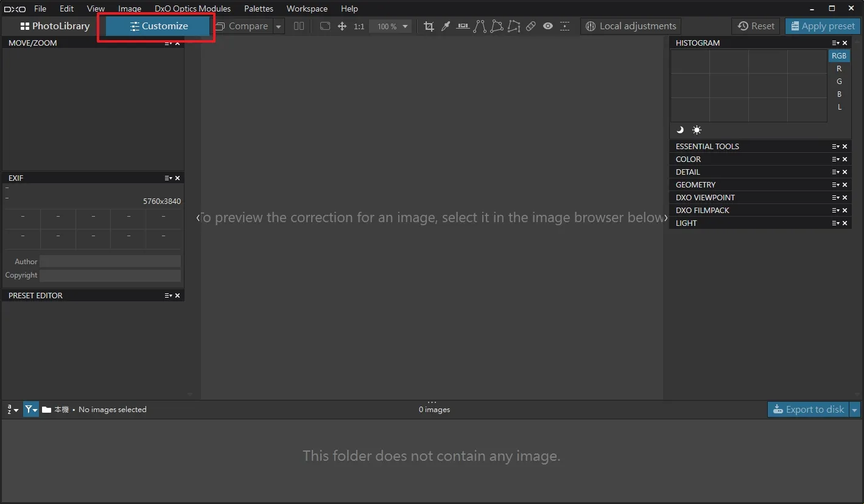The width and height of the screenshot is (864, 504).
Task: Pick the white balance eyedropper tool
Action: pos(445,26)
